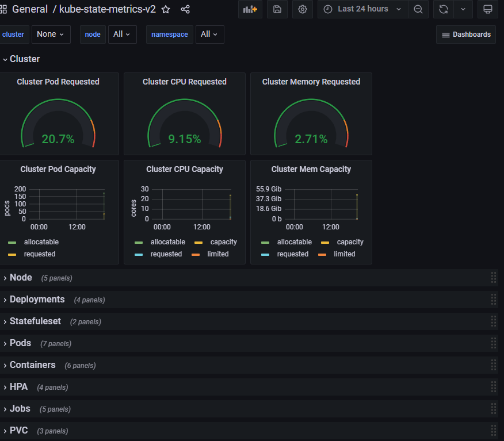The width and height of the screenshot is (504, 441).
Task: Open Cluster Pod Capacity panel title menu
Action: pos(58,169)
